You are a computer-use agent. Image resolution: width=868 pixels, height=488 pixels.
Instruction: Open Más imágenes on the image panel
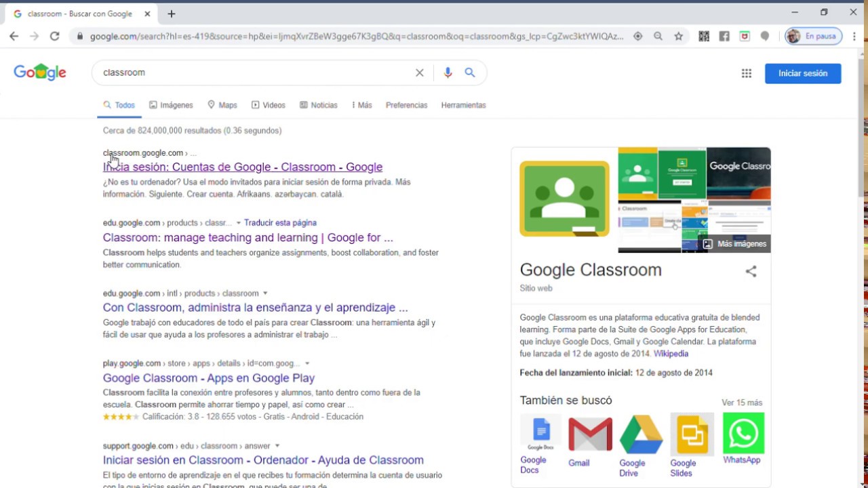point(734,244)
